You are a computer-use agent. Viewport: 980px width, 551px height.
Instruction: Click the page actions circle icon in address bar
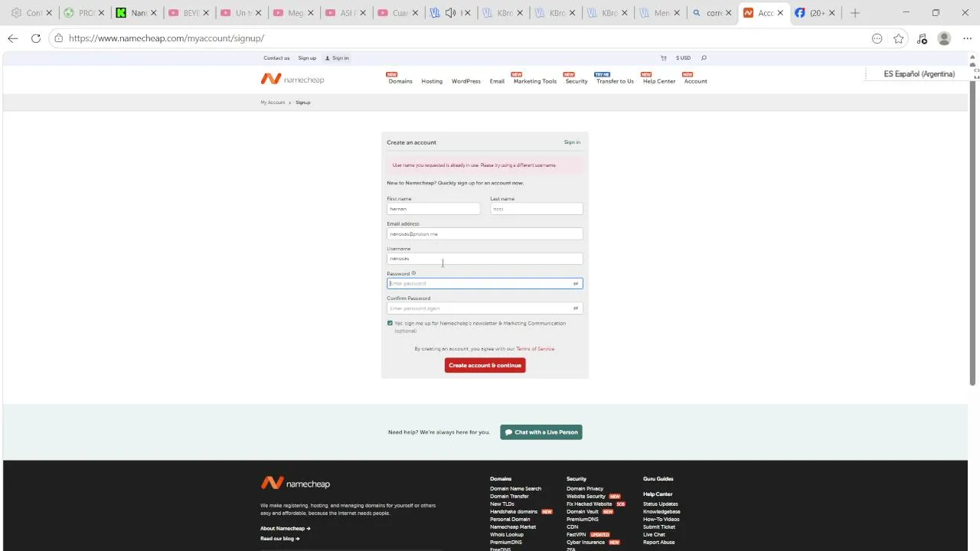(x=877, y=38)
